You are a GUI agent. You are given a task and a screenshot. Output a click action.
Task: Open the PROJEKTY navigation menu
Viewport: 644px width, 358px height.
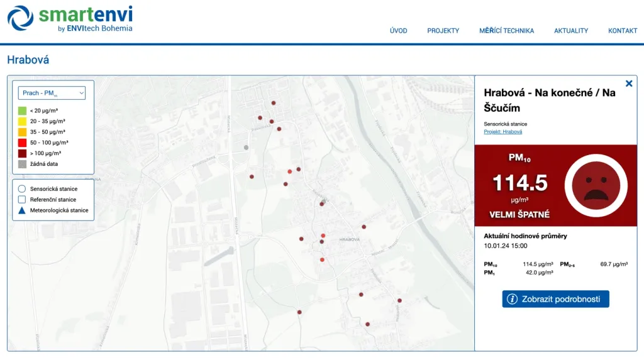(x=443, y=31)
